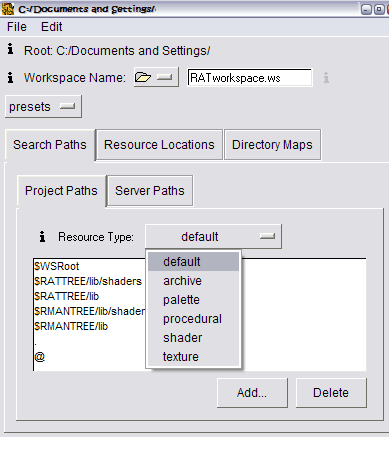Open the presets dropdown
Screen dimensions: 389x450
click(43, 107)
